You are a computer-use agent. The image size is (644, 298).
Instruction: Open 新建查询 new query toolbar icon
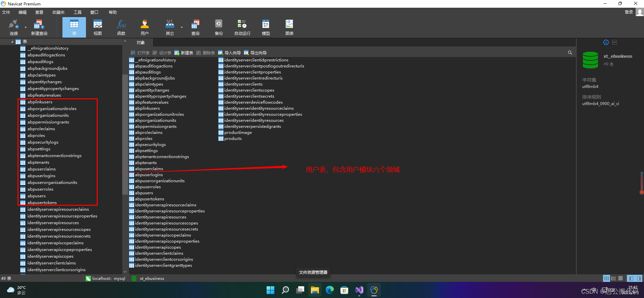pyautogui.click(x=39, y=27)
